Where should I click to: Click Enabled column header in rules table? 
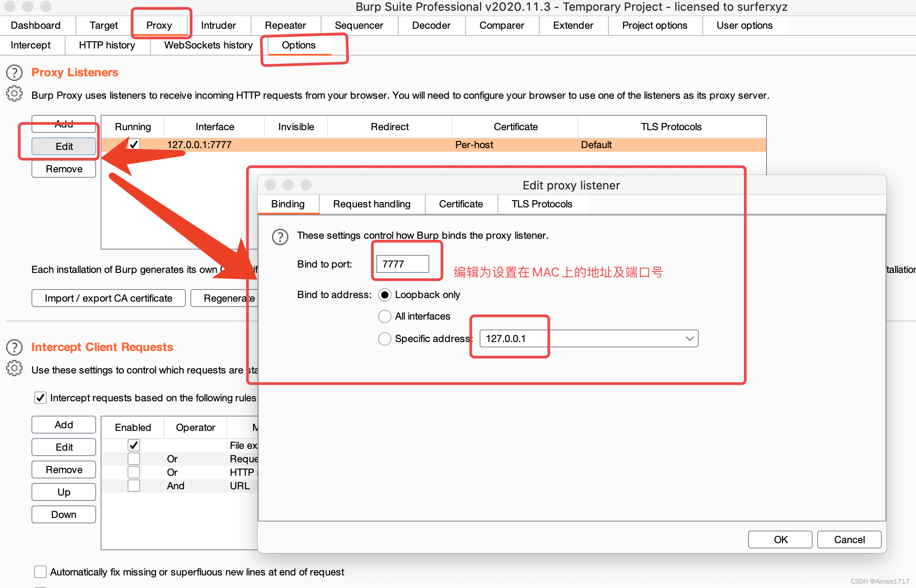[x=133, y=427]
